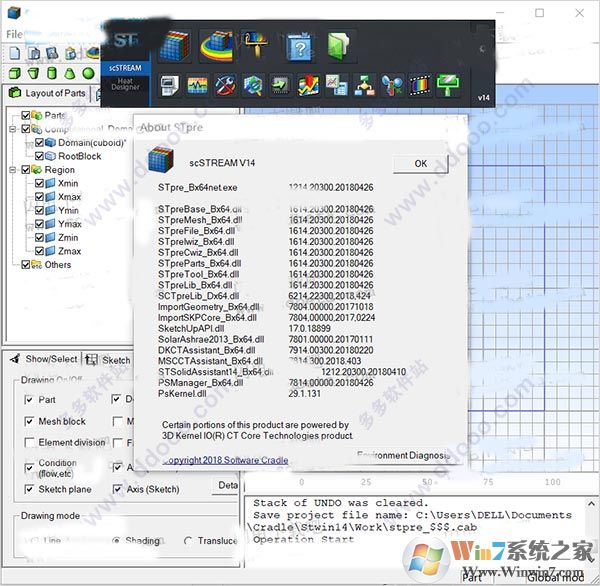Click the STpre_Bx64net.exe entry text

coord(197,188)
